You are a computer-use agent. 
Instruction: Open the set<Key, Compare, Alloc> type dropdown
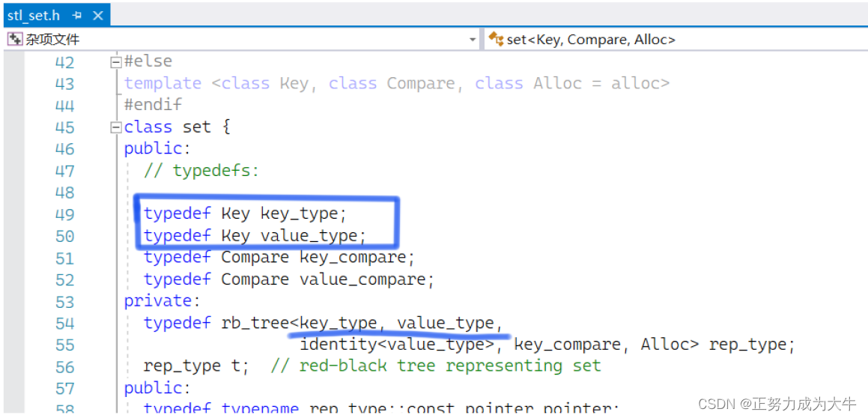point(676,40)
